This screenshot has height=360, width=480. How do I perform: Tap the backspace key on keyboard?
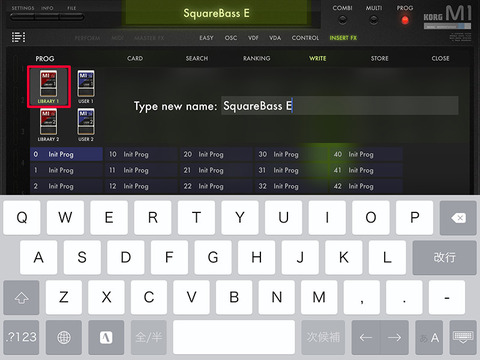click(458, 218)
